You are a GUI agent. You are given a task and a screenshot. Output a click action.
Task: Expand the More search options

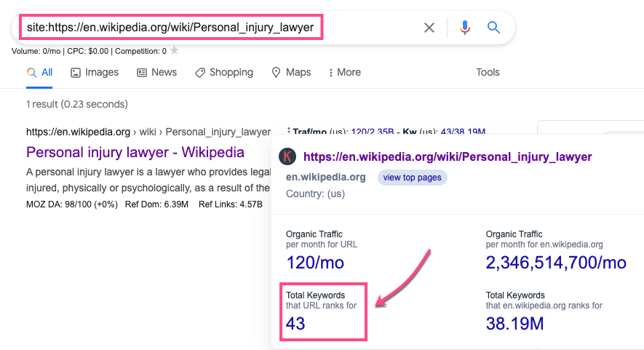click(345, 72)
